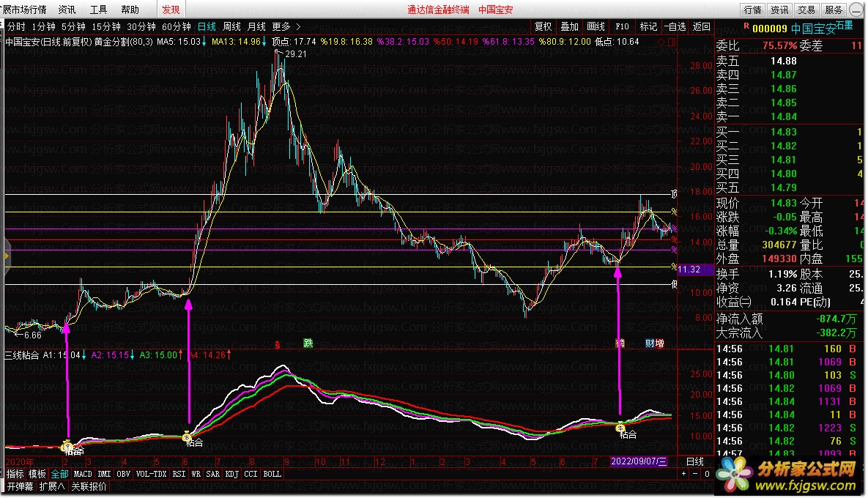Screen dimensions: 868x498
Task: Click the 模板 template button
Action: point(37,475)
